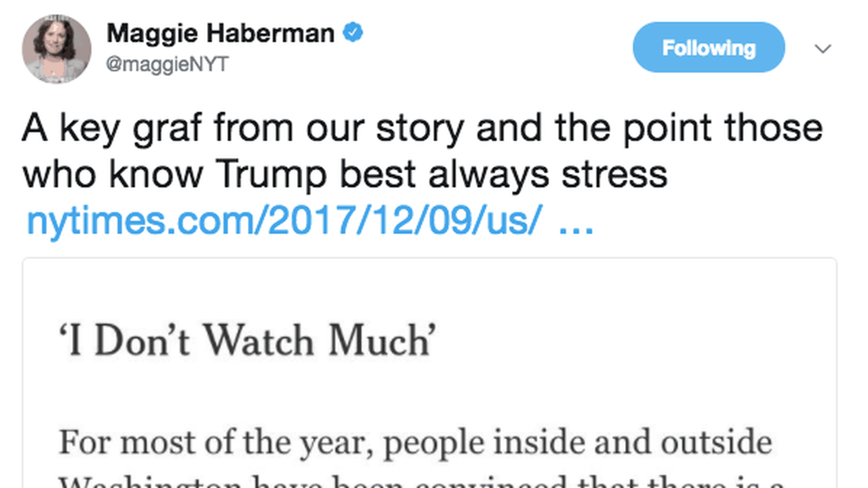This screenshot has width=868, height=488.
Task: Click the ellipsis after the nytimes link
Action: [576, 221]
